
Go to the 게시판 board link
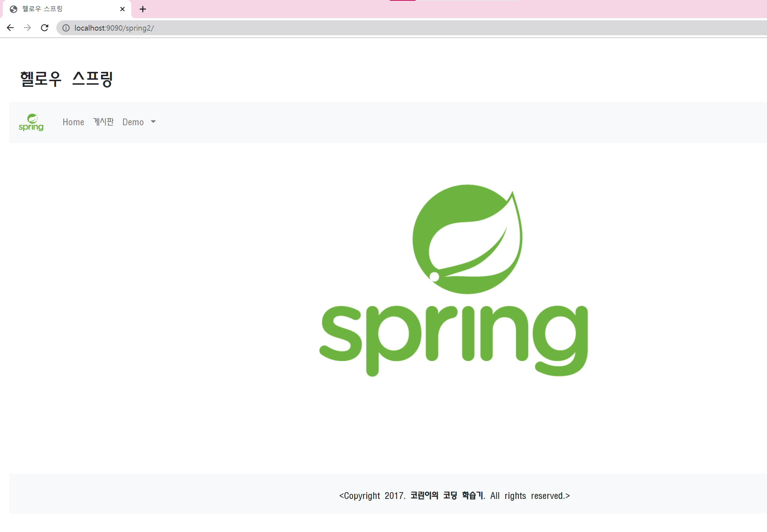103,122
